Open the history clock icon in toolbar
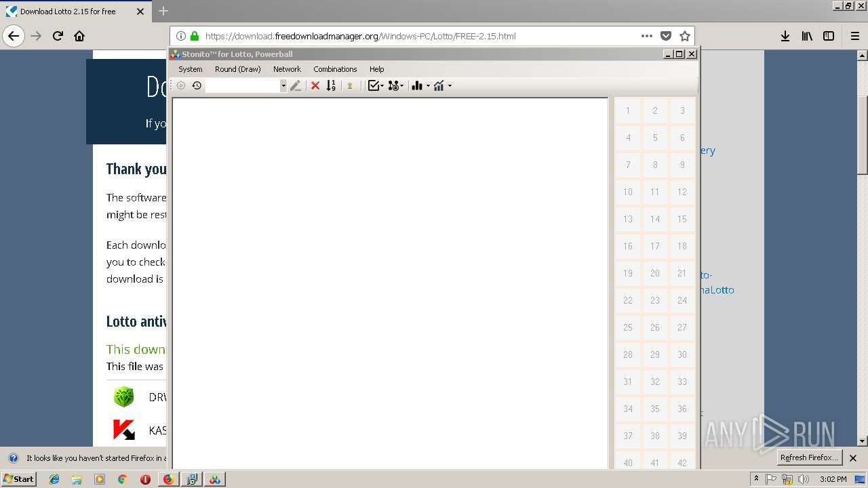 (197, 85)
